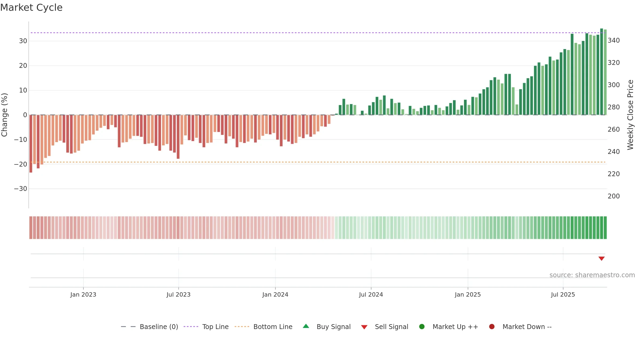
Task: Click the dark red Market Down circle icon
Action: 492,327
